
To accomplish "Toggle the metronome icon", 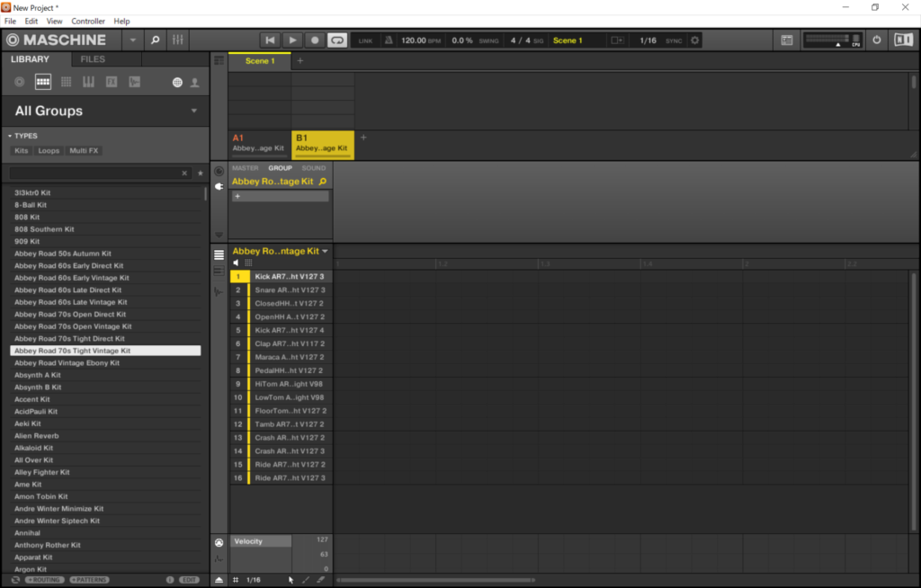I will (389, 40).
